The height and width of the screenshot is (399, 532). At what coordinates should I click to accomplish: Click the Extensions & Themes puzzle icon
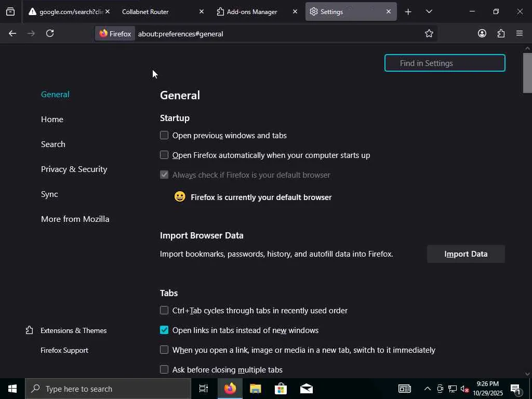pyautogui.click(x=30, y=330)
